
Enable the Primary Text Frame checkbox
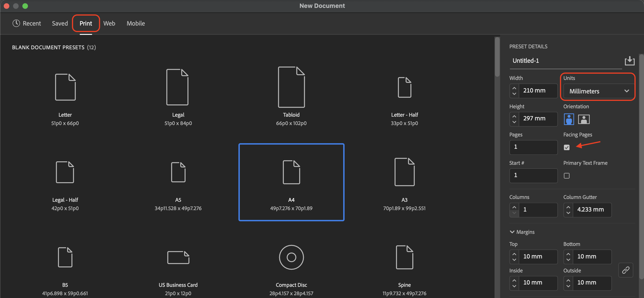click(566, 176)
